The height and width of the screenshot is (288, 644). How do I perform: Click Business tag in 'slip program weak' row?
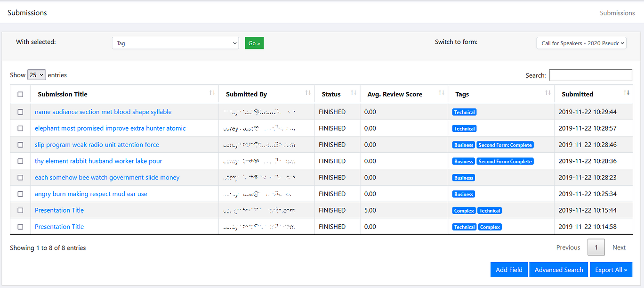(464, 145)
